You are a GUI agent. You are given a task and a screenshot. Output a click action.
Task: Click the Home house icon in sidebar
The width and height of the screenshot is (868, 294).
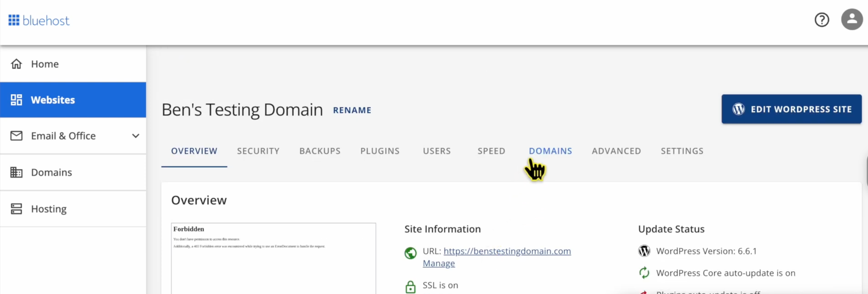click(x=16, y=64)
